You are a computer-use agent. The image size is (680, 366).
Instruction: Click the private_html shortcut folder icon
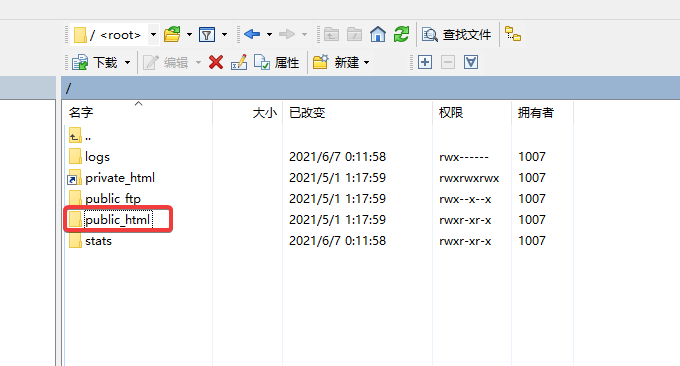coord(74,177)
